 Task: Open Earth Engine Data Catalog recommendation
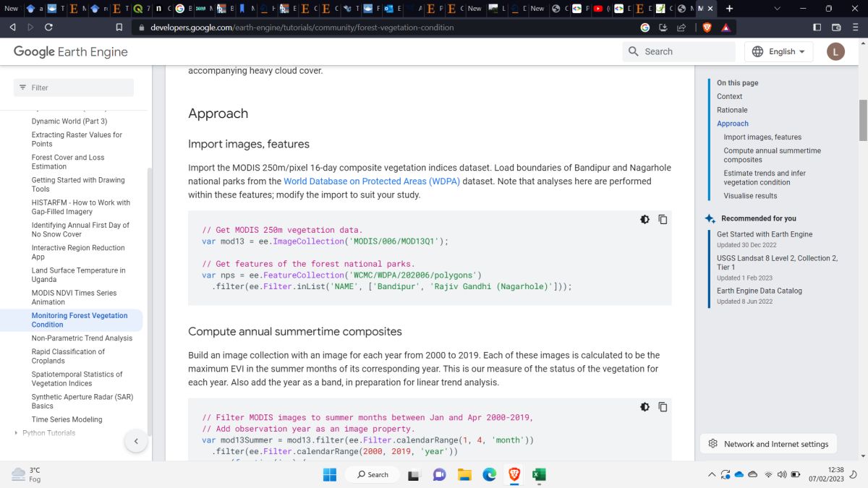pyautogui.click(x=759, y=291)
